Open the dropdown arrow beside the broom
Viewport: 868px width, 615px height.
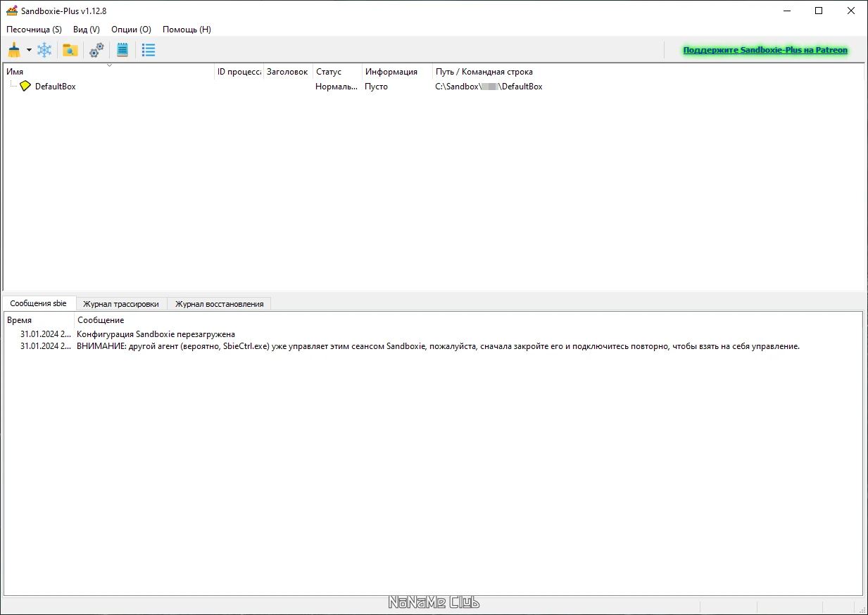click(x=29, y=50)
